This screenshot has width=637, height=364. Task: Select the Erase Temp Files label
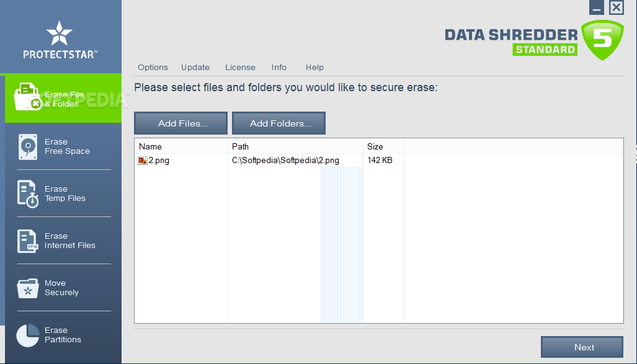65,193
